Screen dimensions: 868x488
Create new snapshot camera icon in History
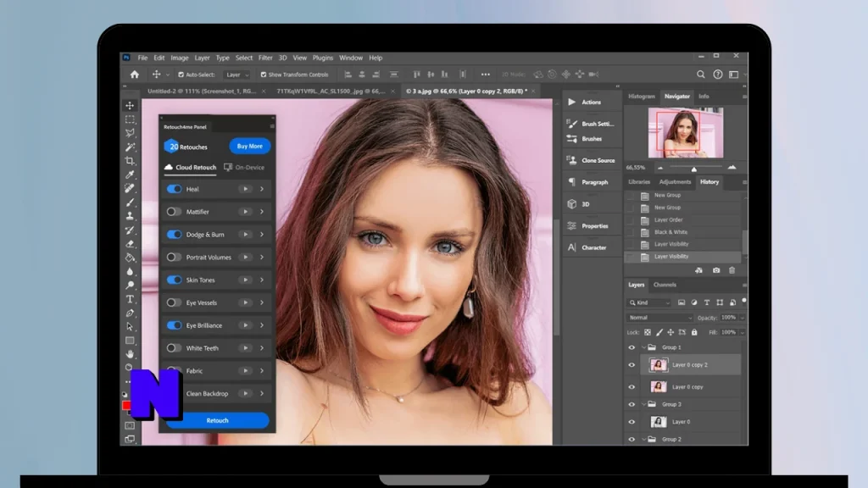point(716,270)
